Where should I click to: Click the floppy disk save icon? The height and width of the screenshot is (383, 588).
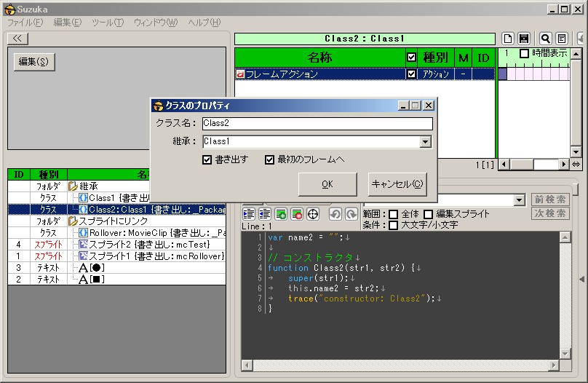[x=524, y=39]
